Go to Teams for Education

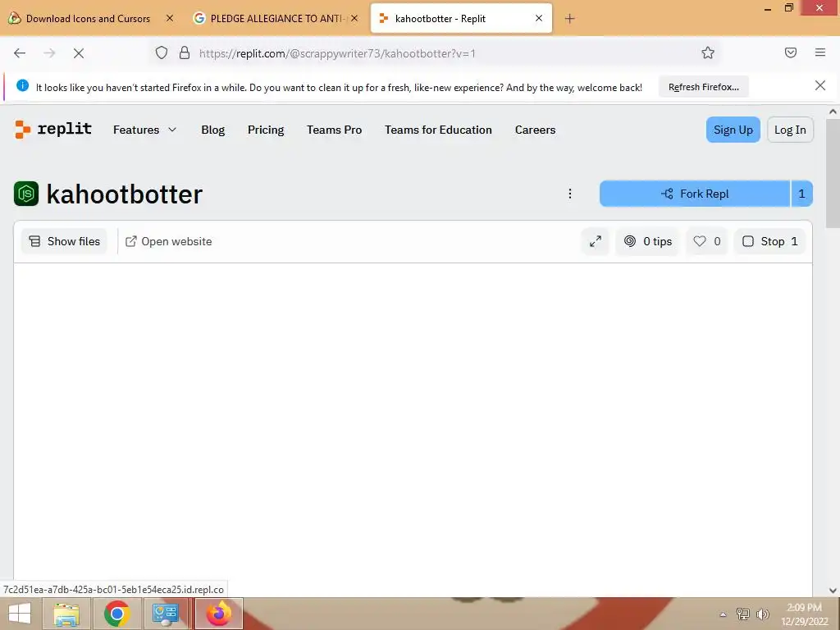pos(438,130)
